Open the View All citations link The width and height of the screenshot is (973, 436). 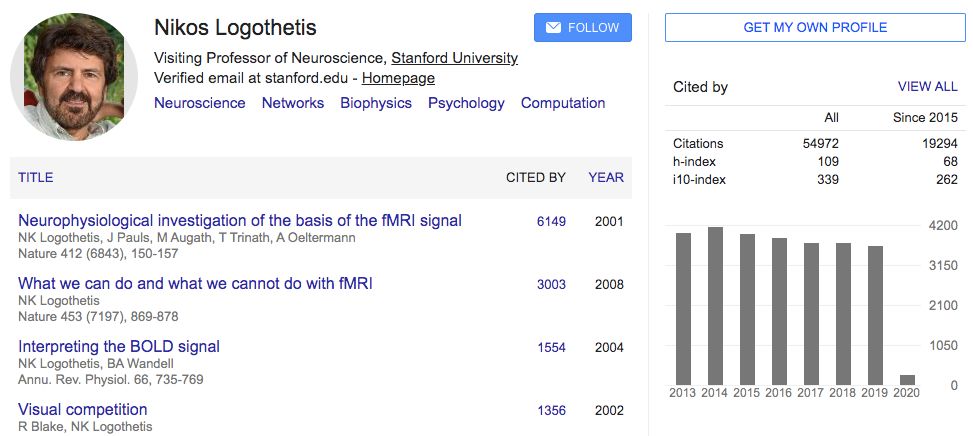coord(927,87)
